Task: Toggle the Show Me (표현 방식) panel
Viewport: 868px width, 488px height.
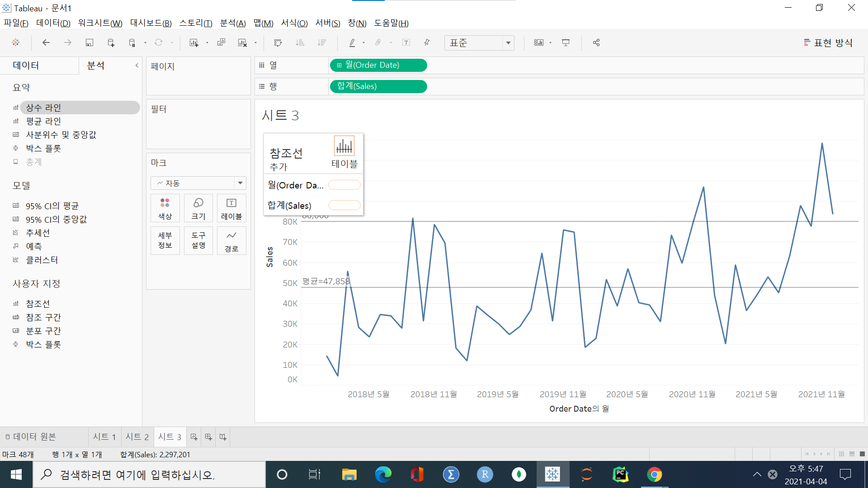Action: pos(828,42)
